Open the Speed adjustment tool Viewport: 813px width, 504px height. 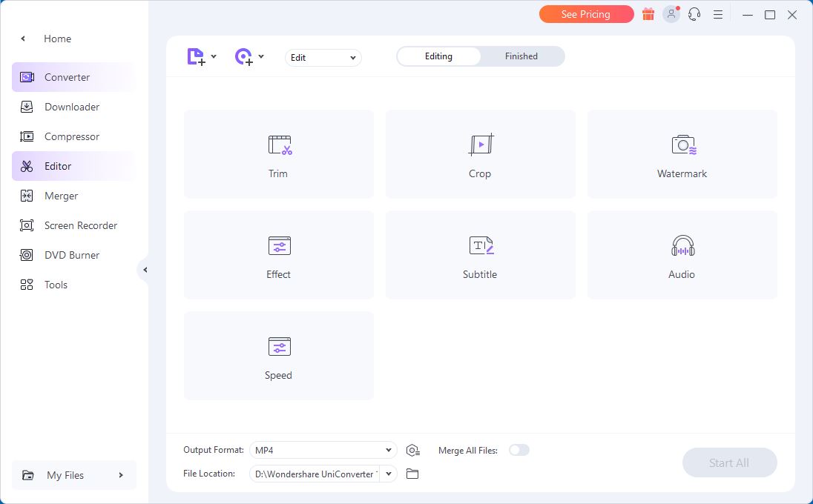pos(278,355)
